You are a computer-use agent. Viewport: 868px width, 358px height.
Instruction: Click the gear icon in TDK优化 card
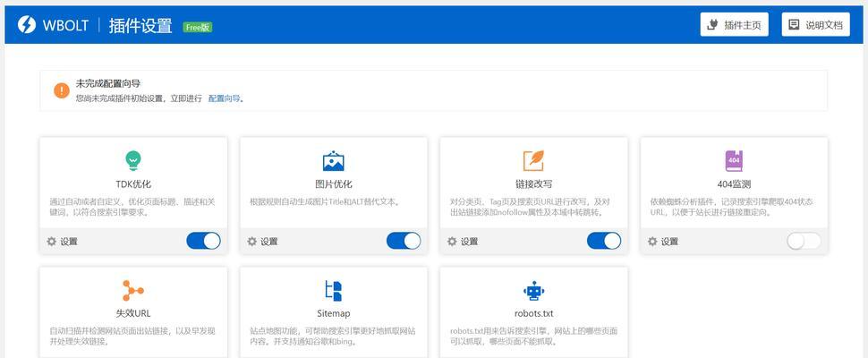tap(52, 242)
